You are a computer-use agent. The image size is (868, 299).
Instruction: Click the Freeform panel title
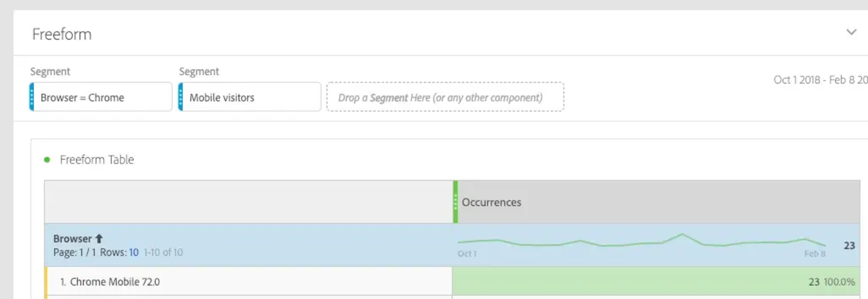pos(62,34)
